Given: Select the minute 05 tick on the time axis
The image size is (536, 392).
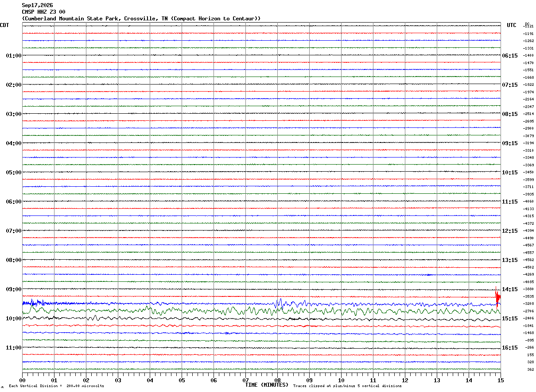Looking at the screenshot, I should [x=182, y=380].
